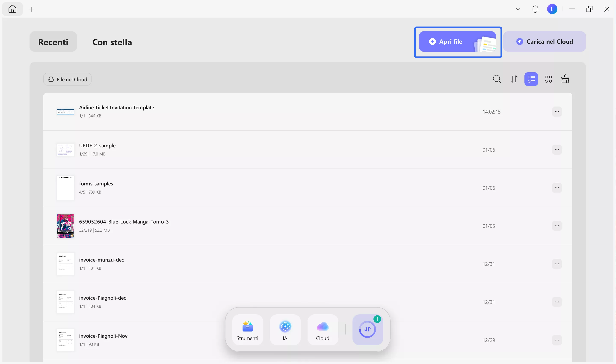Expand the title bar dropdown chevron
Screen dimensions: 616x364
tap(518, 9)
